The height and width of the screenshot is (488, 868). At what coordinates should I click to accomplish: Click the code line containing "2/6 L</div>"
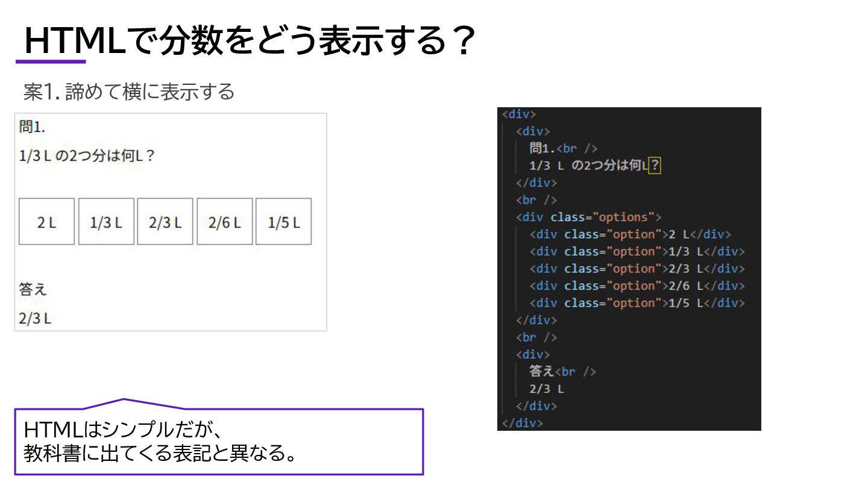[x=637, y=286]
